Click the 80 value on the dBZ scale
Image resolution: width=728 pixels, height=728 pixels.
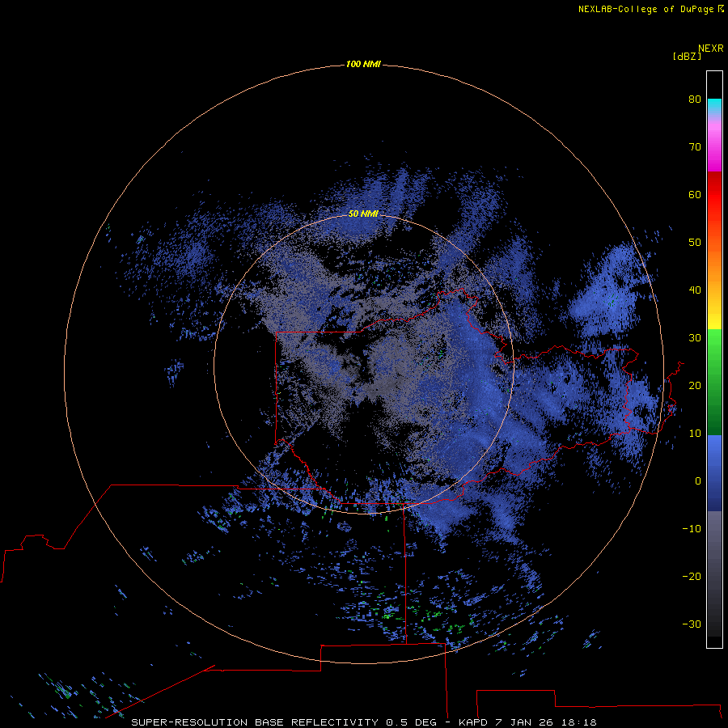(x=695, y=99)
